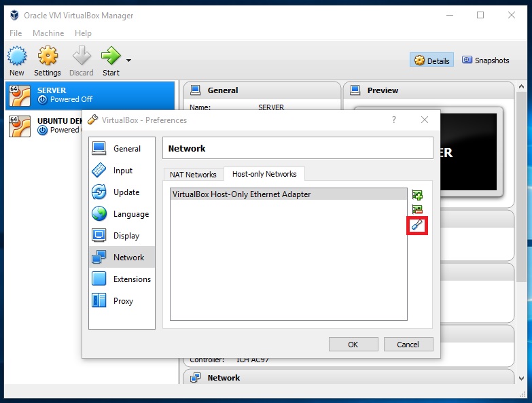Remove the selected host-only network
The width and height of the screenshot is (532, 403).
tap(417, 209)
